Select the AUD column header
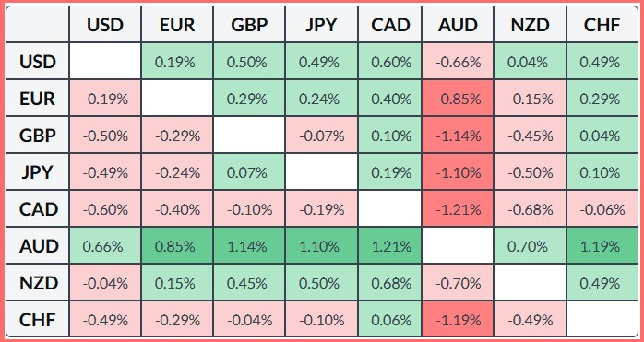644x342 pixels. click(458, 25)
